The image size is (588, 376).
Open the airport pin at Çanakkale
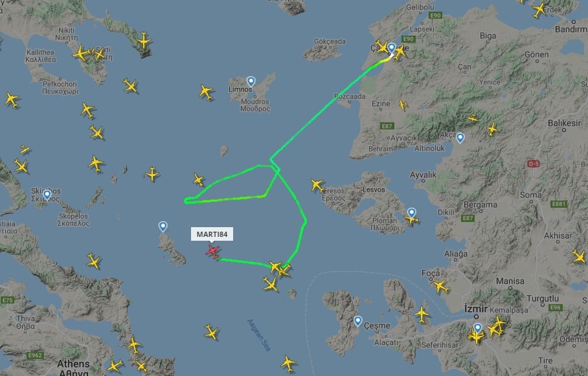[x=392, y=48]
